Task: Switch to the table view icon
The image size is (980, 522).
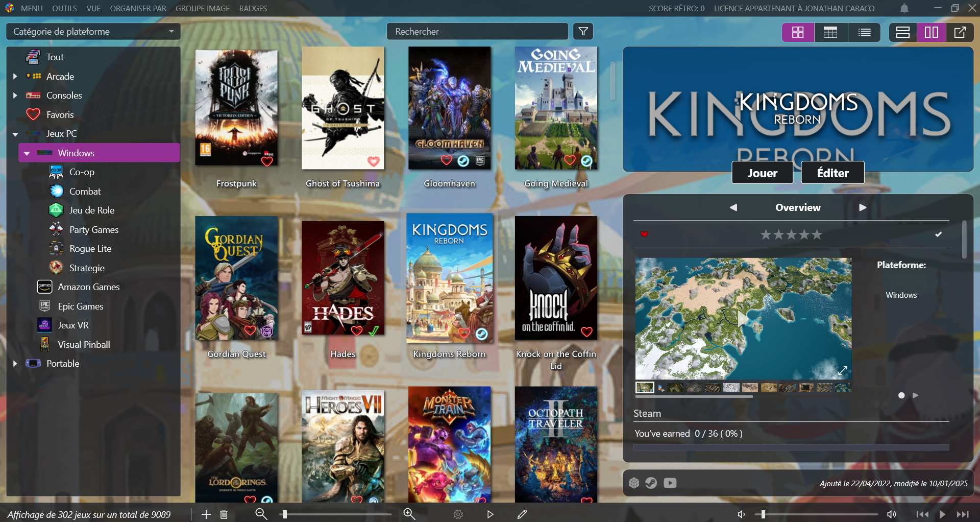Action: click(x=830, y=32)
